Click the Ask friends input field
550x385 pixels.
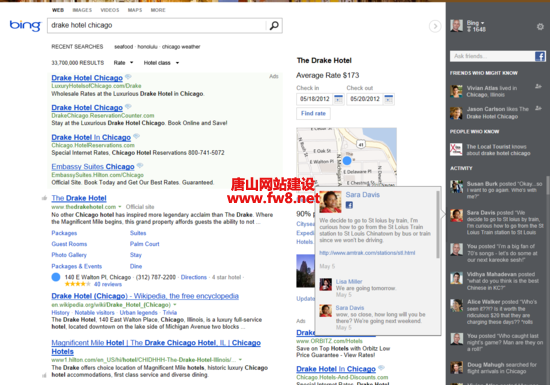[492, 56]
